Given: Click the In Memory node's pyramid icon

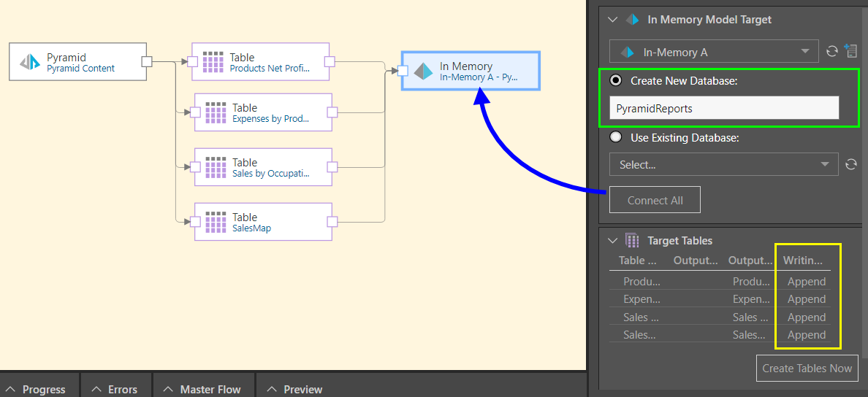Looking at the screenshot, I should (423, 72).
